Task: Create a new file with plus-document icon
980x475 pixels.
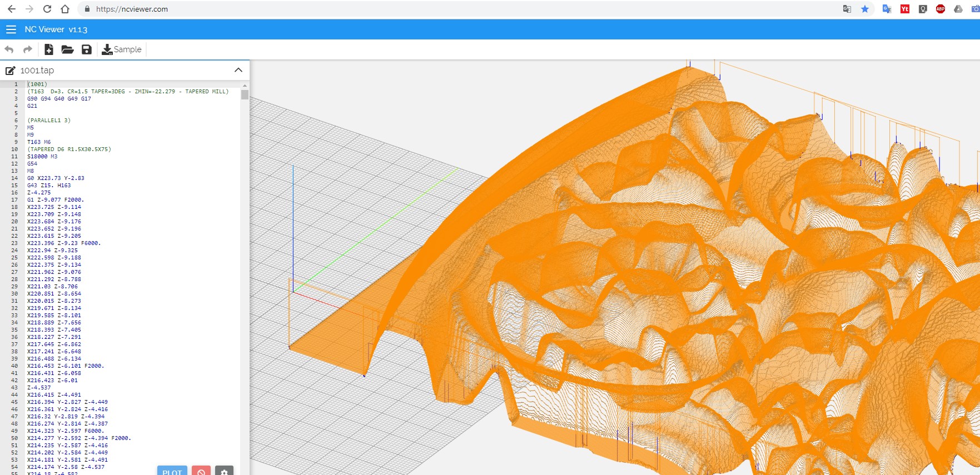Action: click(49, 49)
